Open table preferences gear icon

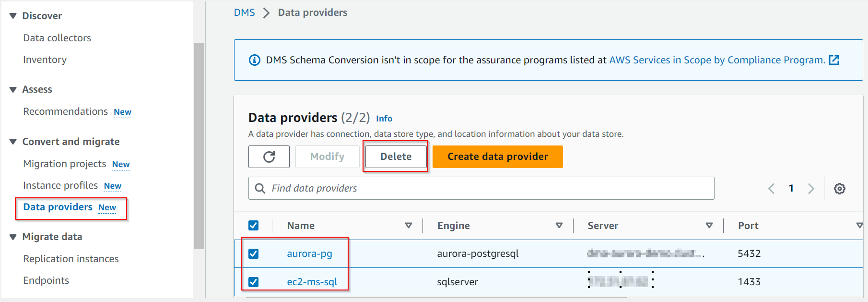point(839,189)
